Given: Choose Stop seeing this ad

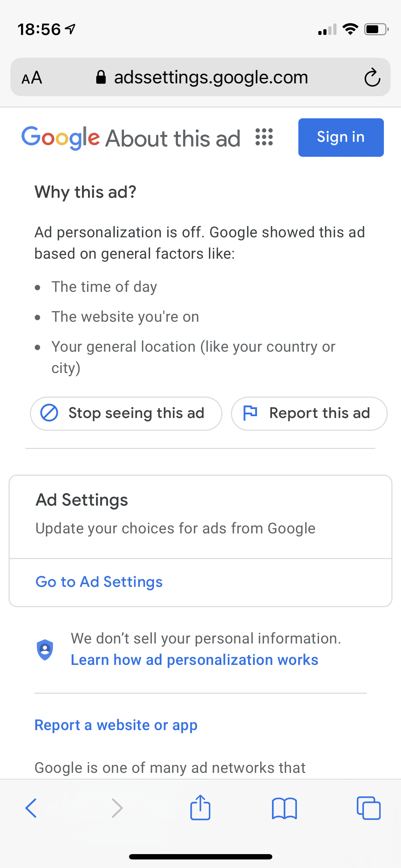Looking at the screenshot, I should click(x=126, y=413).
